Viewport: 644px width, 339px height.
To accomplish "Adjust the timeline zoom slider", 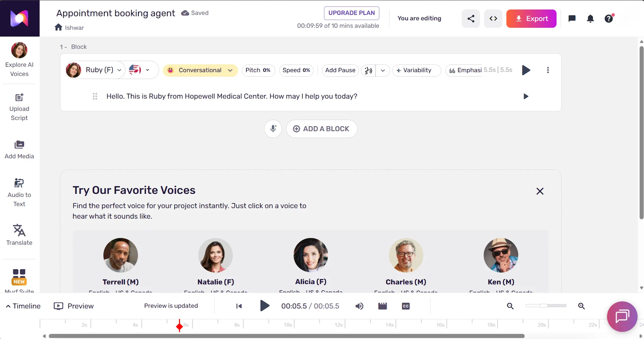I will (x=546, y=306).
